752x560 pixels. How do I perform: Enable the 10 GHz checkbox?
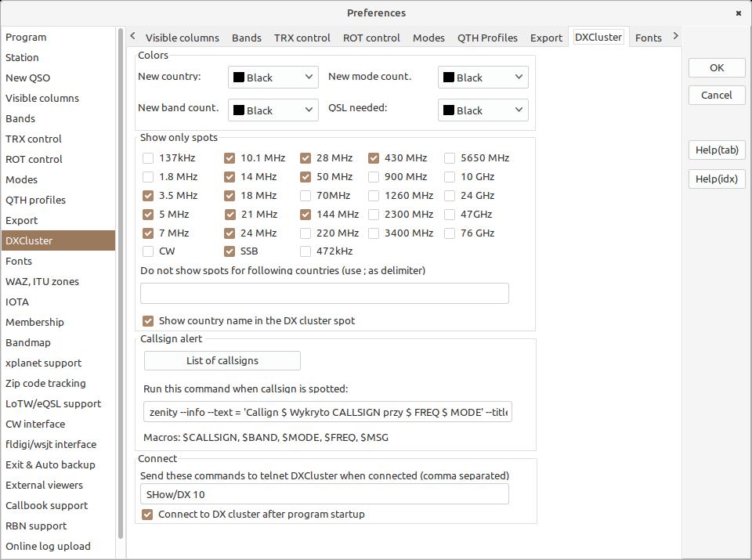(x=450, y=177)
